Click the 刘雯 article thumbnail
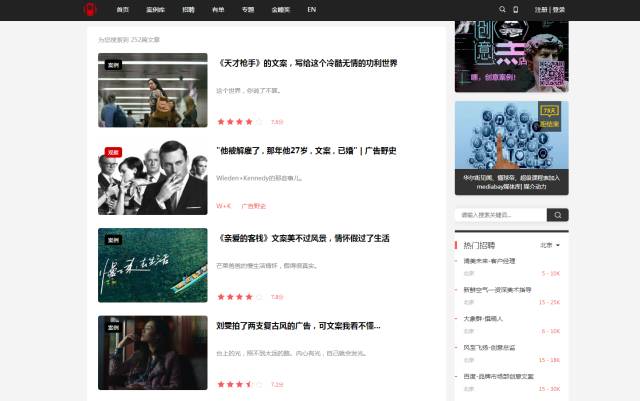The height and width of the screenshot is (401, 640). click(x=153, y=353)
